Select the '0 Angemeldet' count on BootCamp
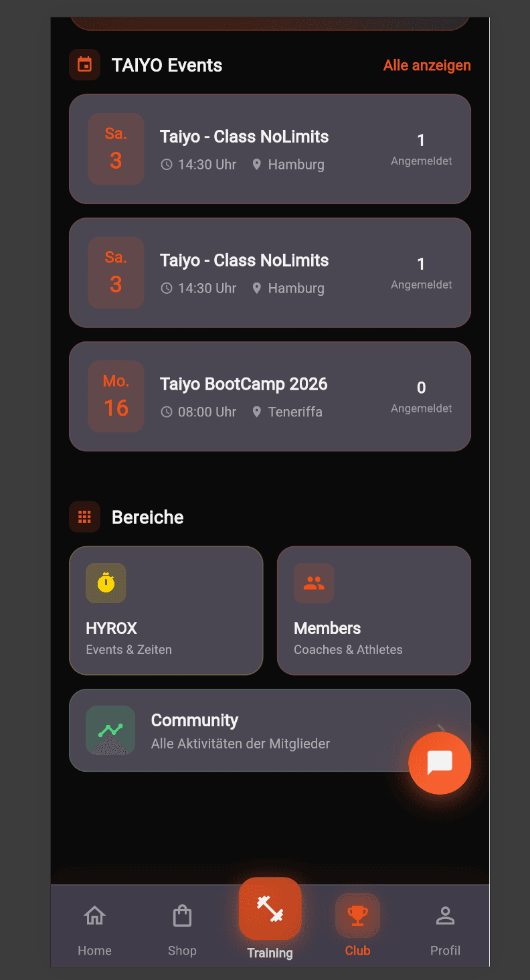Screen dimensions: 530x980 point(422,396)
